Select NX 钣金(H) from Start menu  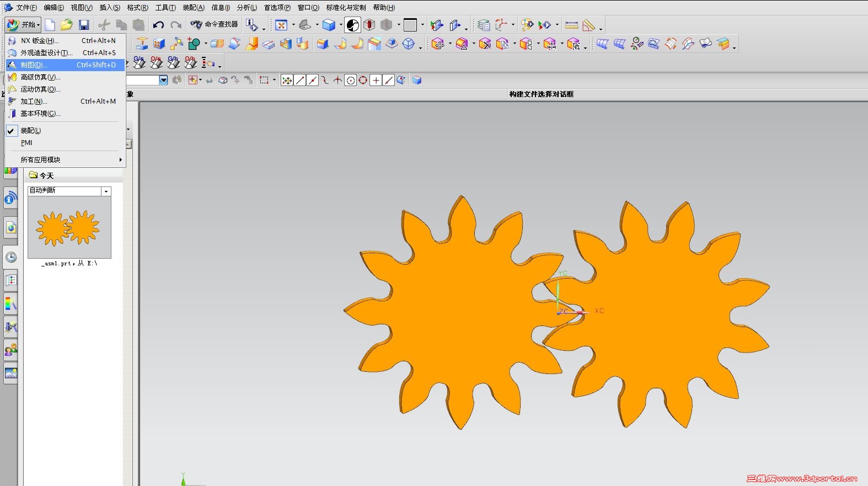(x=66, y=41)
